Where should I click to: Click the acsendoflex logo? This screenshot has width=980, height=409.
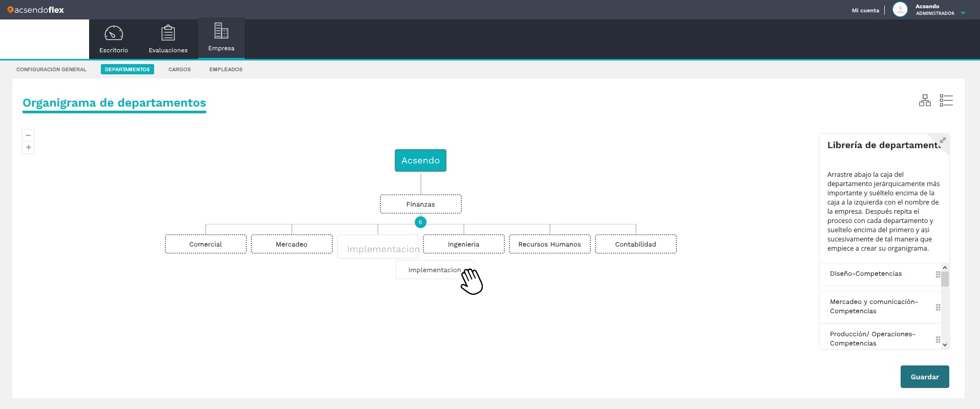coord(35,10)
